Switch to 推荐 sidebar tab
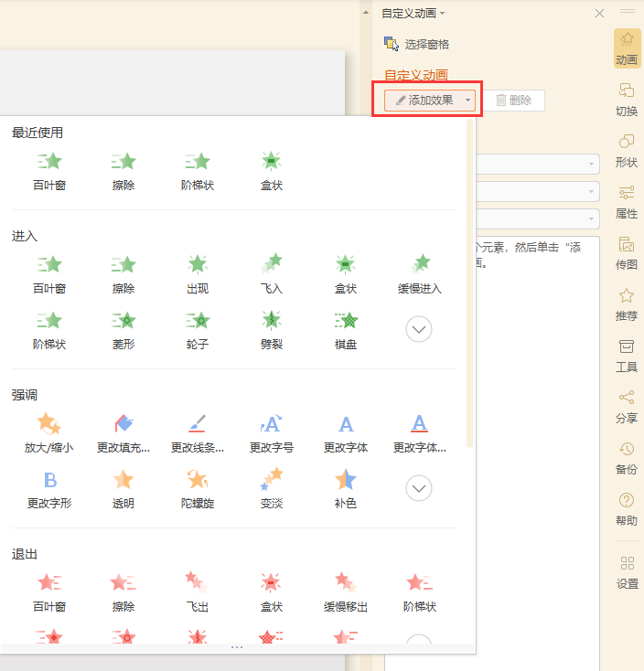 click(627, 304)
